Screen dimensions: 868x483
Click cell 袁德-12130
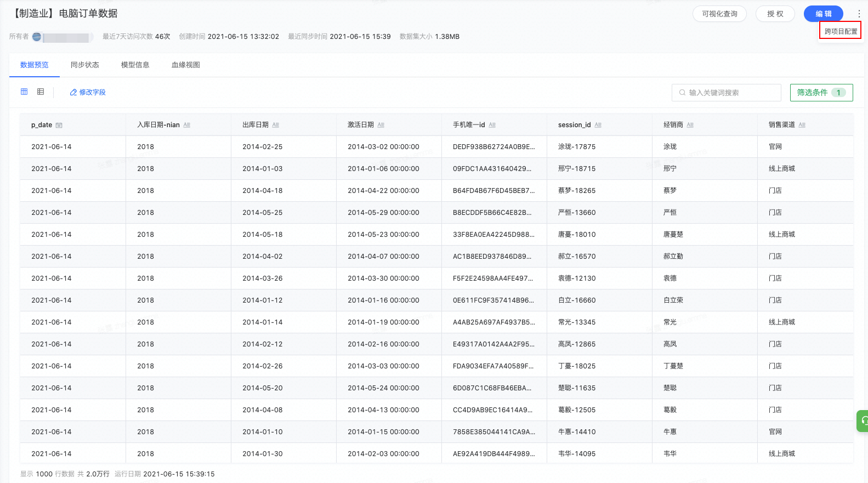click(x=577, y=279)
